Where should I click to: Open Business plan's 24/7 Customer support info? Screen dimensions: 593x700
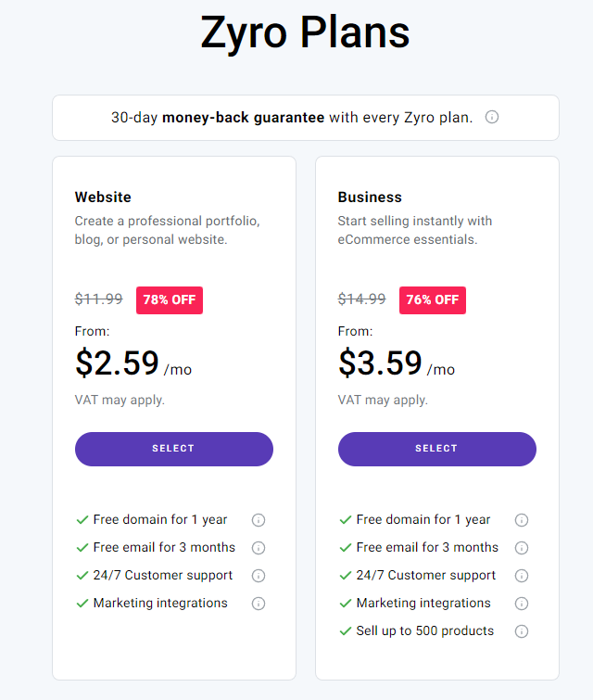522,576
